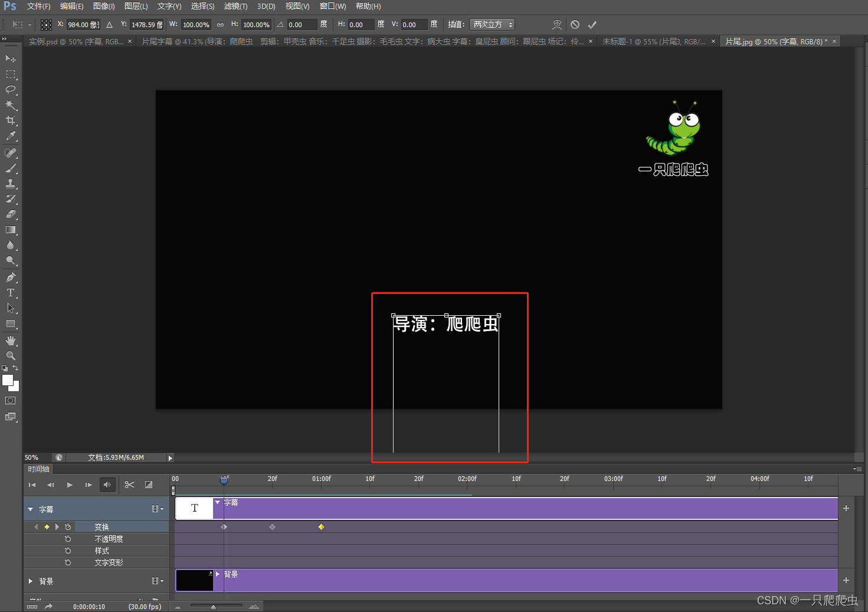Image resolution: width=868 pixels, height=612 pixels.
Task: Select the Move tool
Action: (x=11, y=58)
